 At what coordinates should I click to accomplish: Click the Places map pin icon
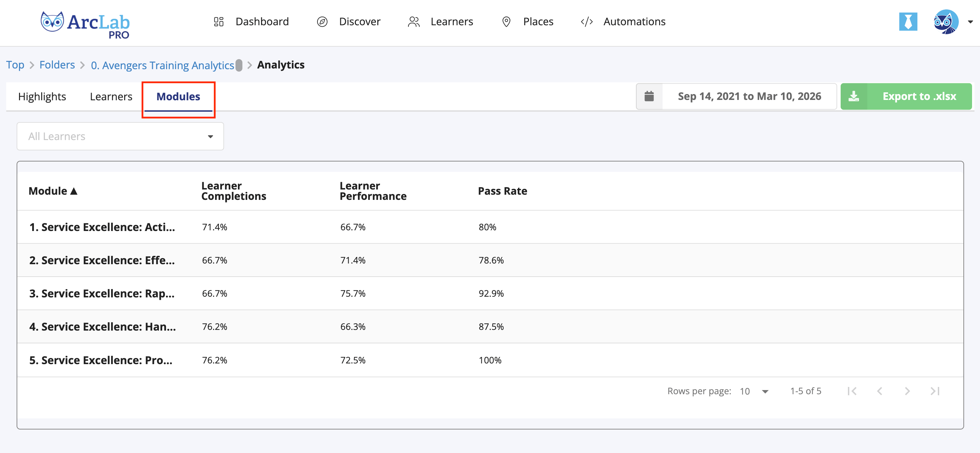coord(506,22)
